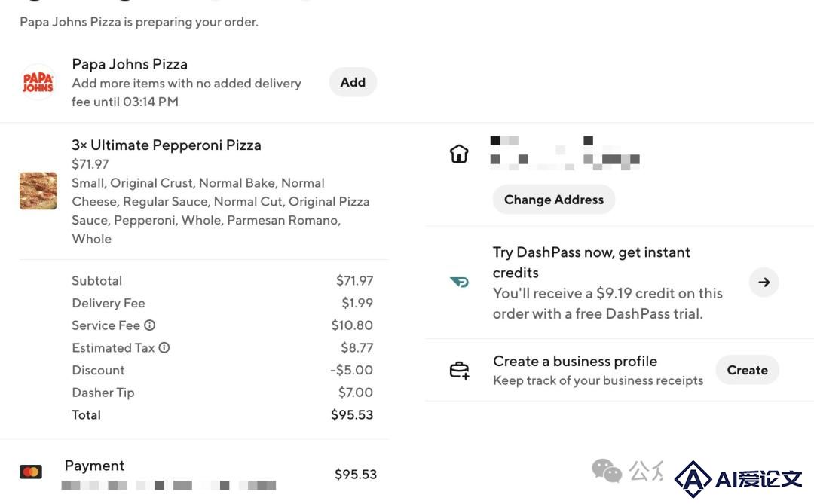Click the WeChat watermark icon
814x504 pixels.
pos(606,471)
